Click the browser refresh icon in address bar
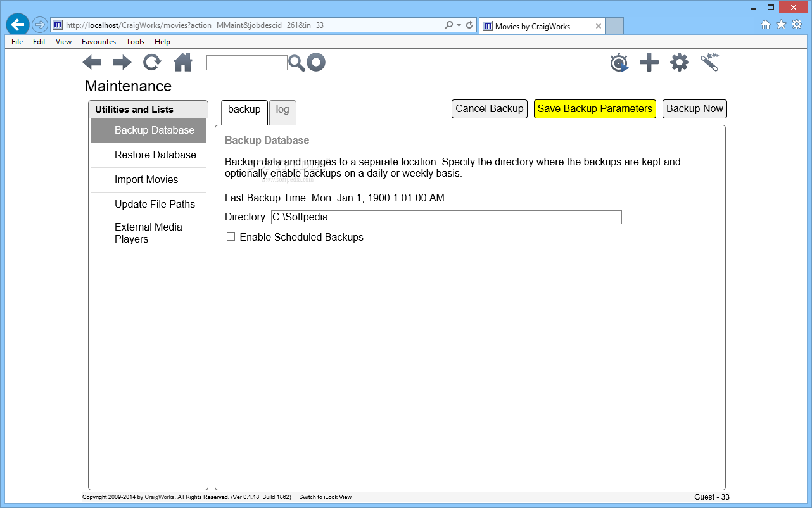 point(469,25)
